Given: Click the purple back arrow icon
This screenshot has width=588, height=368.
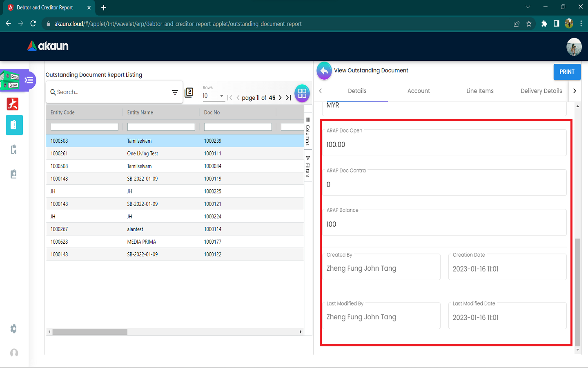Looking at the screenshot, I should [x=324, y=71].
